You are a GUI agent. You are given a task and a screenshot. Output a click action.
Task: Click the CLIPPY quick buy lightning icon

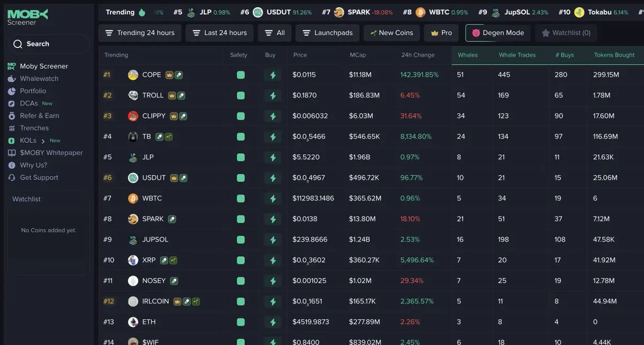tap(273, 116)
